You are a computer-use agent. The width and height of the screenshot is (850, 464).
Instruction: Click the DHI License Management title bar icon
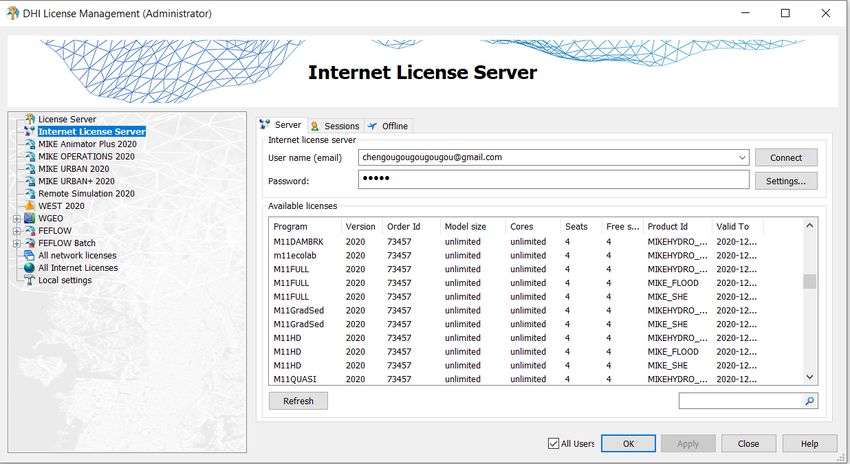tap(12, 13)
